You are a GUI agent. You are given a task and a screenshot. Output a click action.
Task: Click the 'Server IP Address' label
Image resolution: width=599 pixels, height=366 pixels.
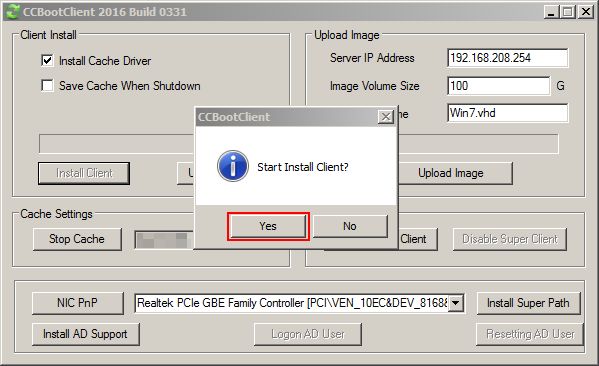tap(372, 58)
